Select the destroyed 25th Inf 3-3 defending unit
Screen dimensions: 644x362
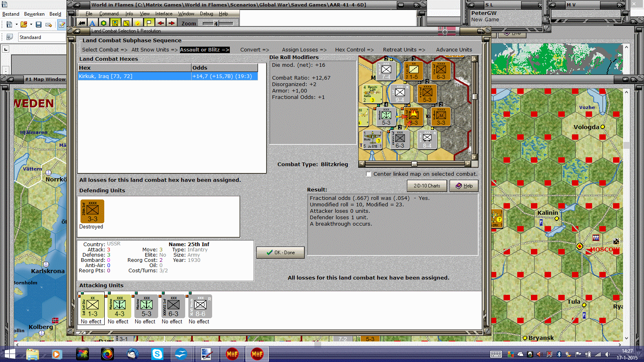tap(92, 211)
